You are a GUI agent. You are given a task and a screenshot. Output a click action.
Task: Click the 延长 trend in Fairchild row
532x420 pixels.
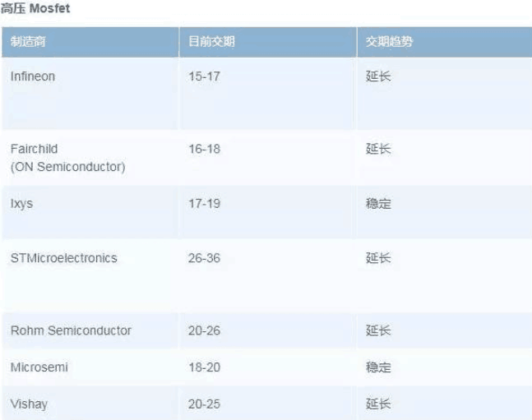378,149
